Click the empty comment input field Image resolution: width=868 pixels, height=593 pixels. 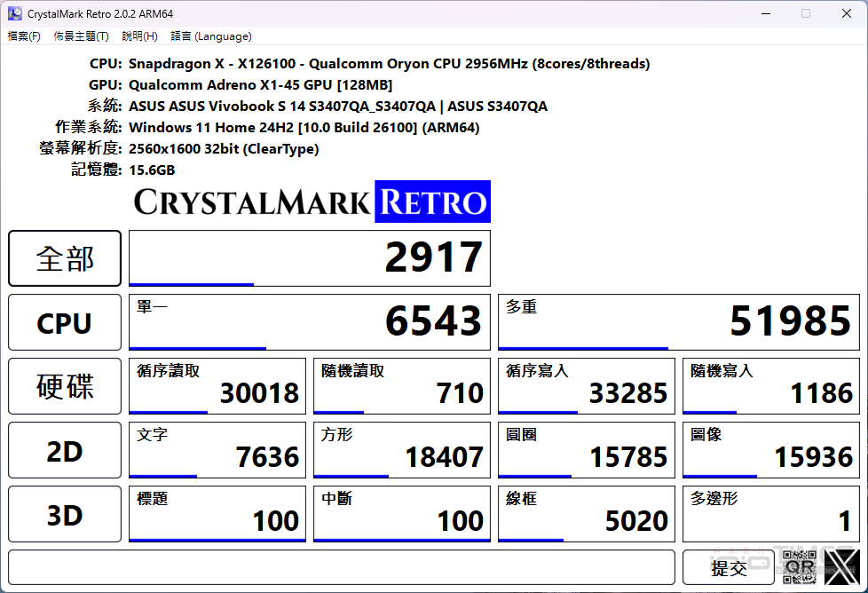342,567
